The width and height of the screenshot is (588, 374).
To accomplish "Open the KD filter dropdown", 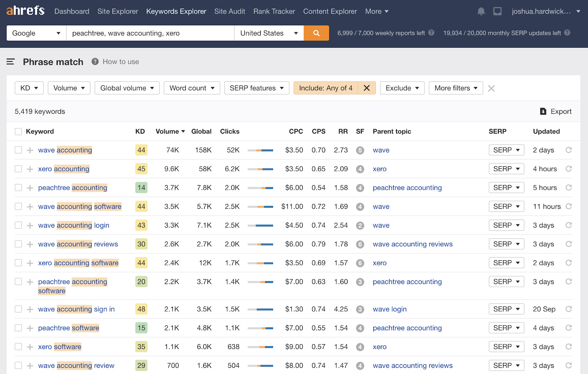I will point(29,88).
